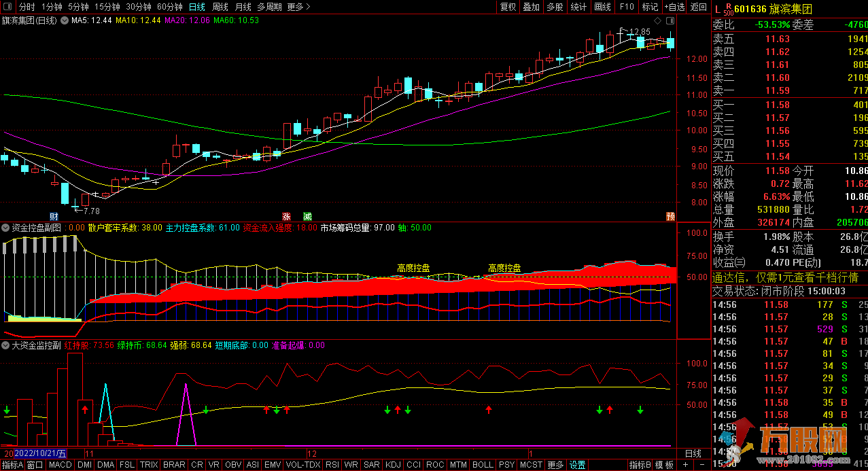
Task: Click the 2022/10/21/五 date marker
Action: point(40,453)
